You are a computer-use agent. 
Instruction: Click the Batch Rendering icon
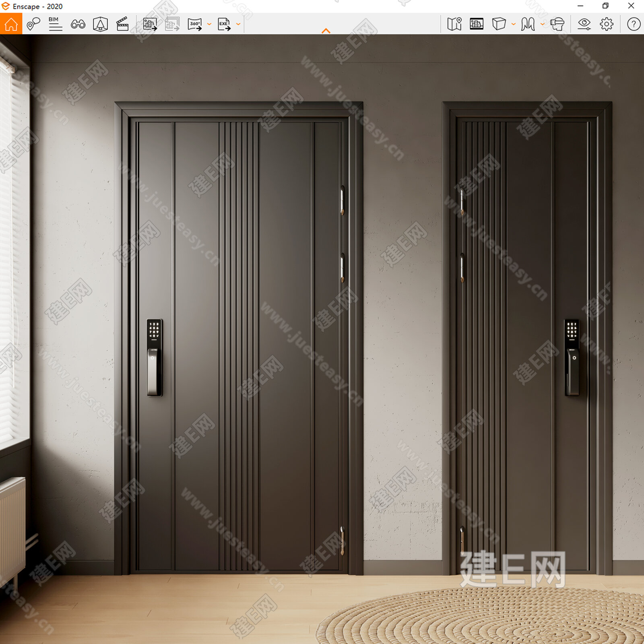click(172, 24)
